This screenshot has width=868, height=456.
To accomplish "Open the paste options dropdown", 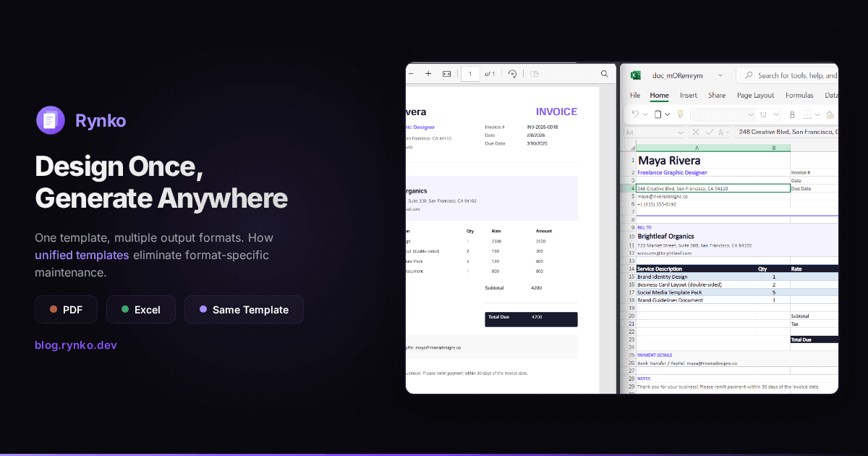I will pyautogui.click(x=667, y=114).
